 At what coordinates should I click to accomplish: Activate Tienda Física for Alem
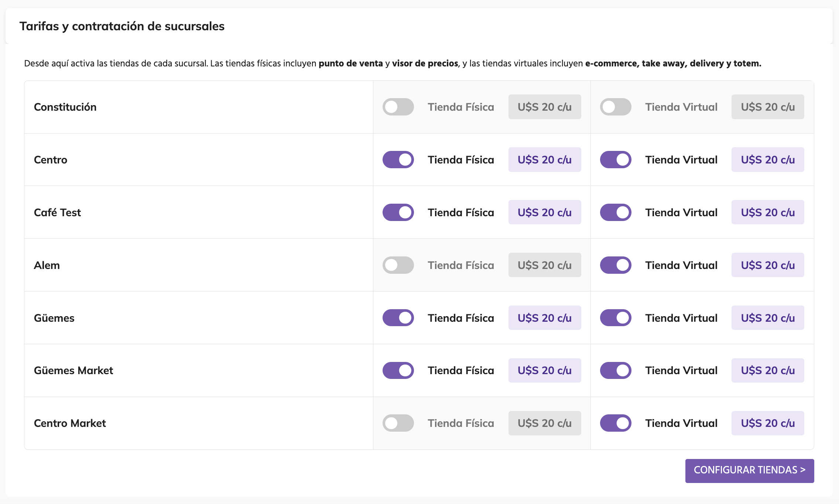tap(398, 265)
